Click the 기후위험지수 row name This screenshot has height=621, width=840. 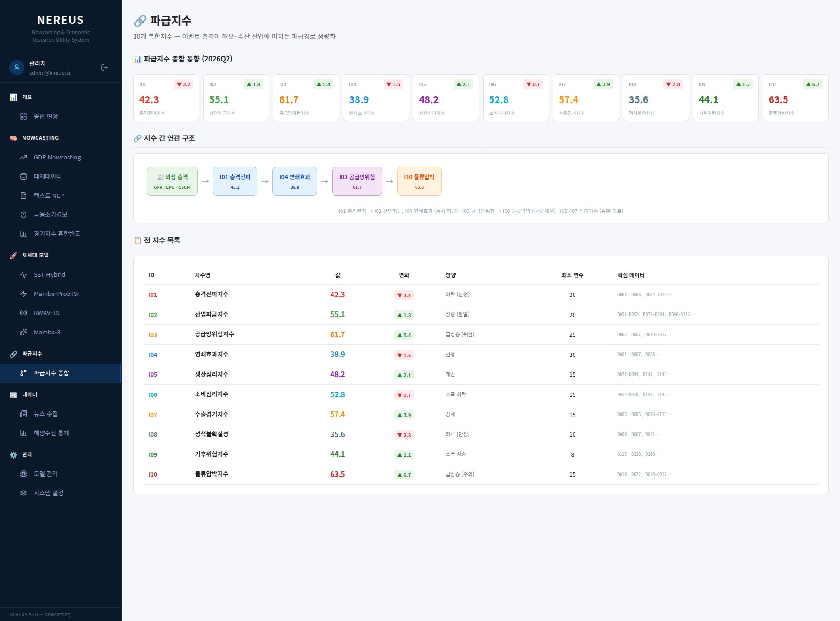[x=212, y=454]
